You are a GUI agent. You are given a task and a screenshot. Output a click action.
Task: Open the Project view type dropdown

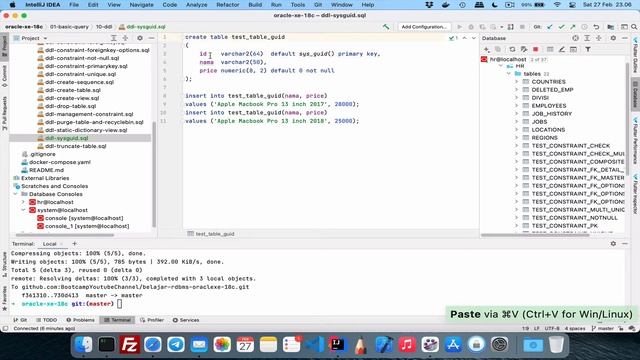tap(34, 38)
